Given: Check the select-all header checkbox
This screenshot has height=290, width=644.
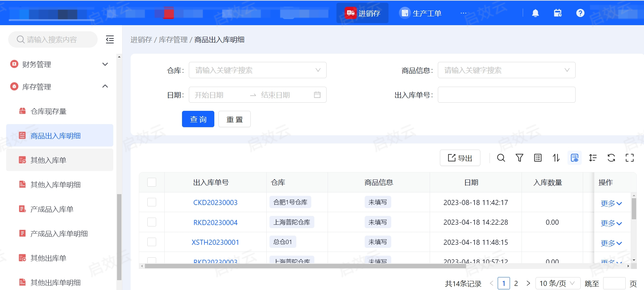Looking at the screenshot, I should tap(152, 182).
